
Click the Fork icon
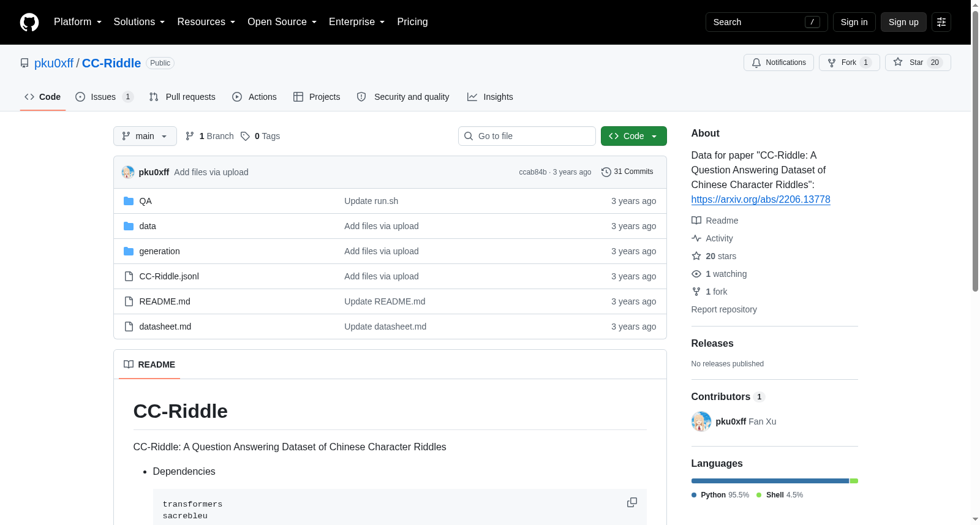(x=832, y=62)
